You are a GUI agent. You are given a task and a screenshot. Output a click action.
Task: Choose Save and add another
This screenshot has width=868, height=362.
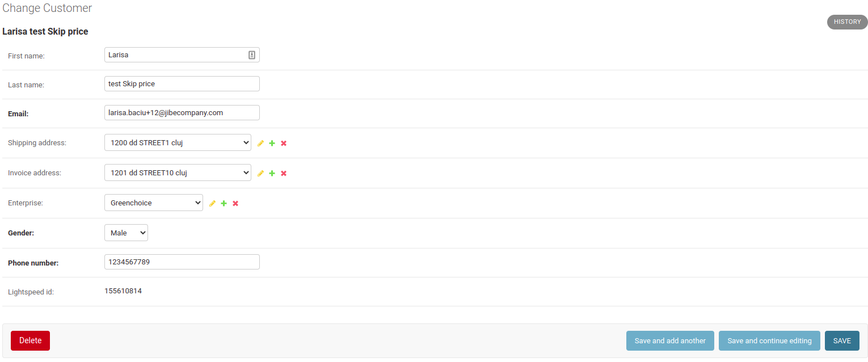coord(670,340)
